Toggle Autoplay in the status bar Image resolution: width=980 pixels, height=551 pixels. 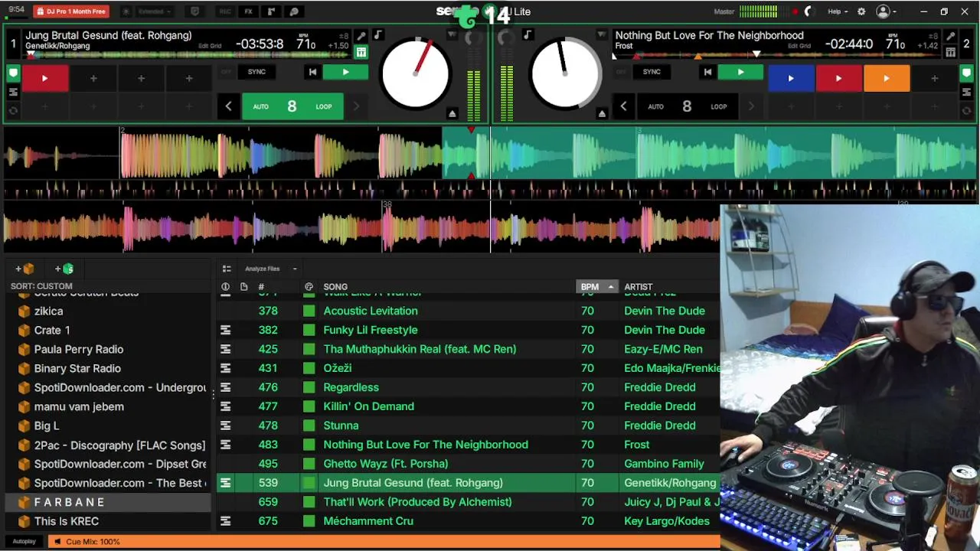tap(24, 542)
